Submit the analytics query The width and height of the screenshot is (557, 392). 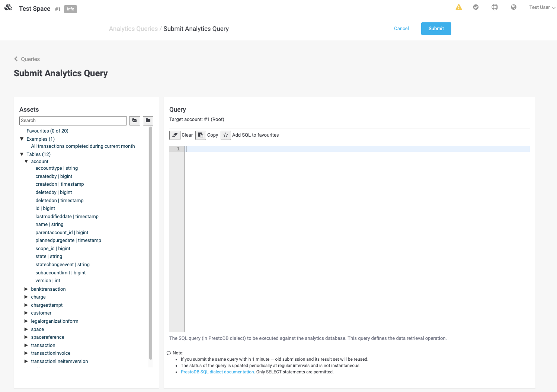pos(436,29)
